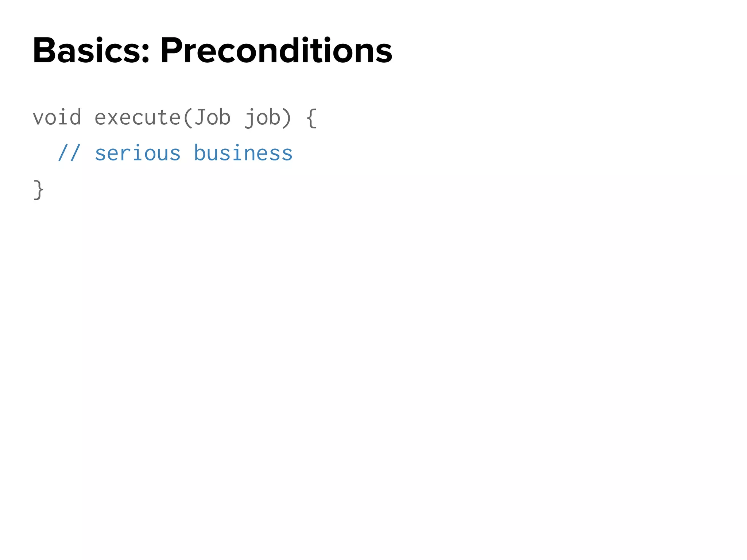The width and height of the screenshot is (747, 560).
Task: Click the capitalized "Job" type name
Action: [x=212, y=118]
